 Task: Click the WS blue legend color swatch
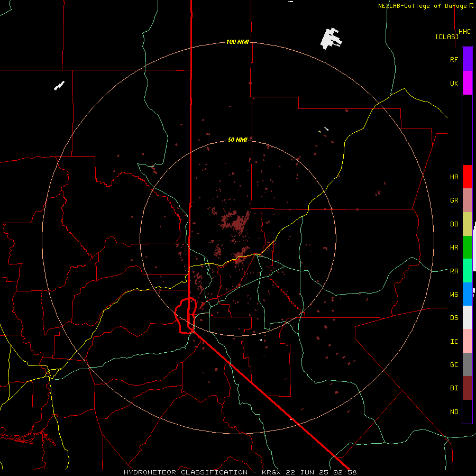pos(467,294)
